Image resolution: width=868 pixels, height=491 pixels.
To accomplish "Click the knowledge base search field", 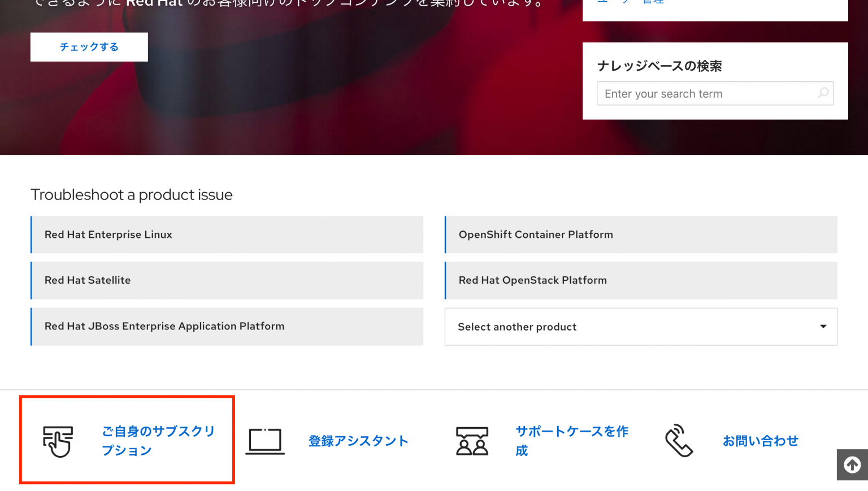I will (x=706, y=93).
